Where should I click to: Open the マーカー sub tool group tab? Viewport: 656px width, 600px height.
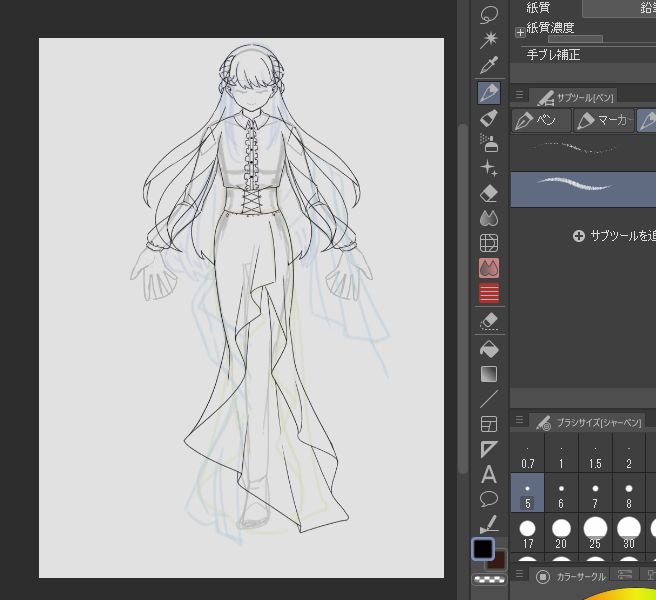pyautogui.click(x=603, y=121)
